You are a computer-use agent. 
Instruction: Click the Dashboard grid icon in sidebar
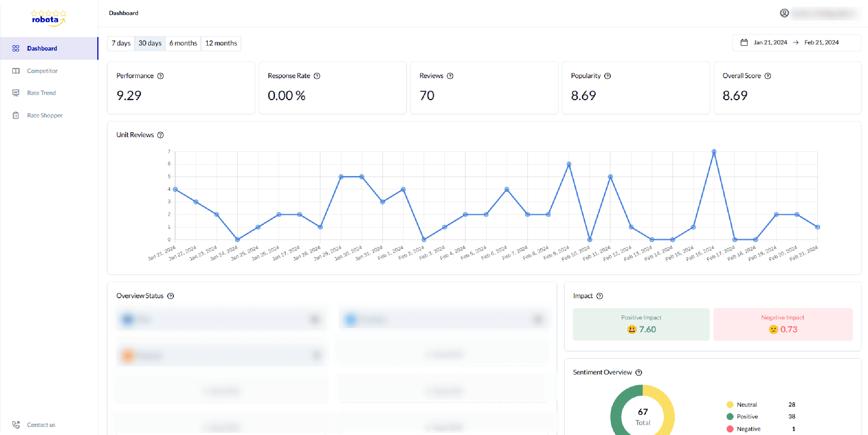tap(16, 48)
